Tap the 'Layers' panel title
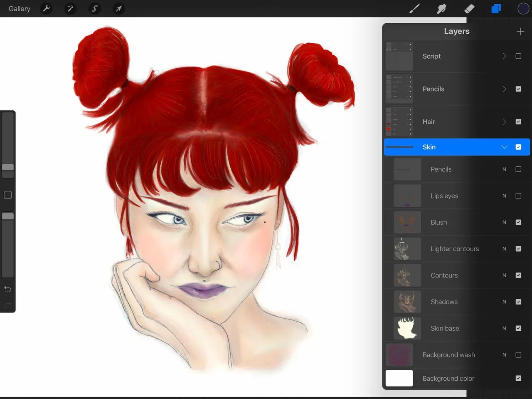The width and height of the screenshot is (532, 399). pyautogui.click(x=456, y=31)
